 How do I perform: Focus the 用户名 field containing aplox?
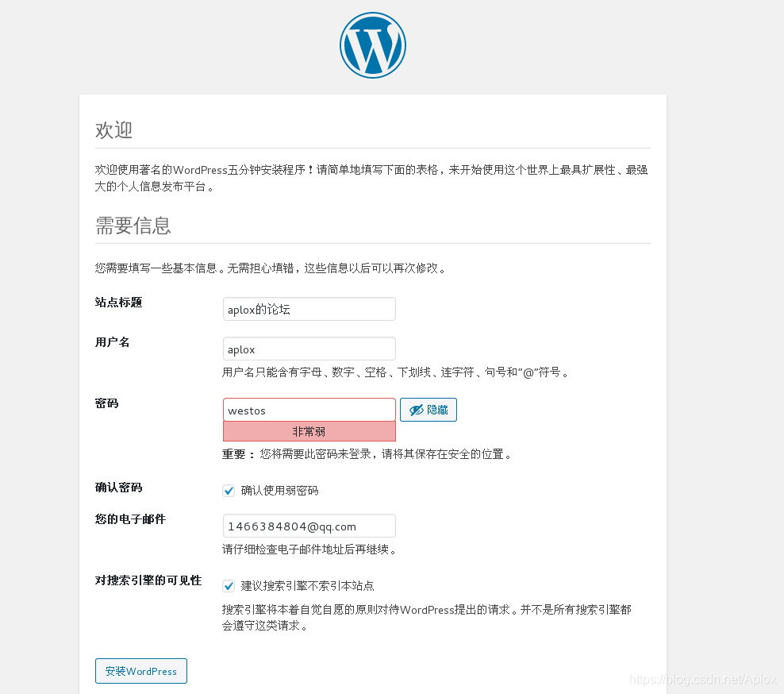309,349
